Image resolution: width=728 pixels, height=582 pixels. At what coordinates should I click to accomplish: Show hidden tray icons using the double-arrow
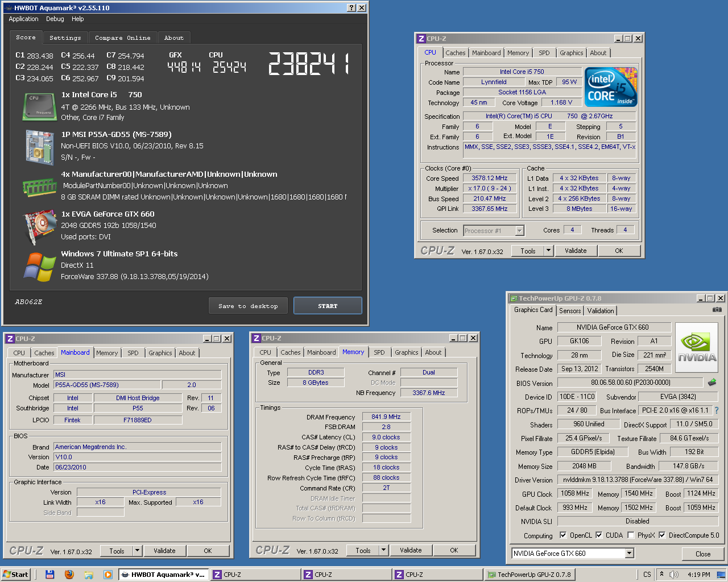tap(661, 574)
